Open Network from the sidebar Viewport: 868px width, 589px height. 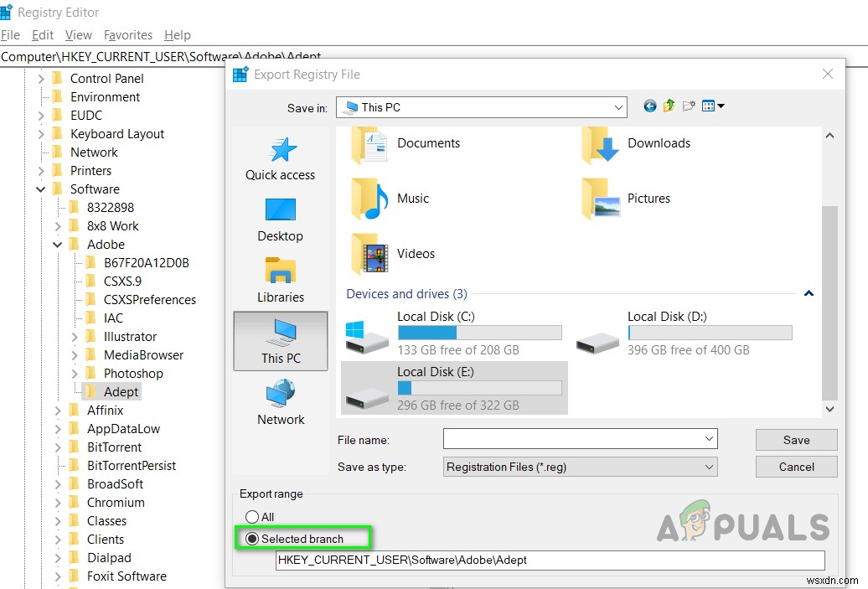coord(280,402)
